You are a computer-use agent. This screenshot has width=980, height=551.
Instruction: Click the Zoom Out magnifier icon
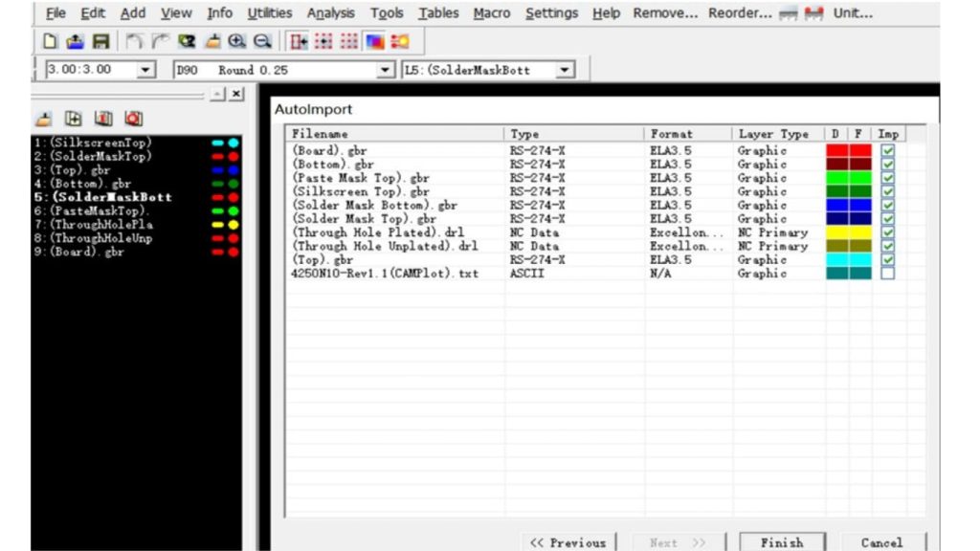[261, 42]
